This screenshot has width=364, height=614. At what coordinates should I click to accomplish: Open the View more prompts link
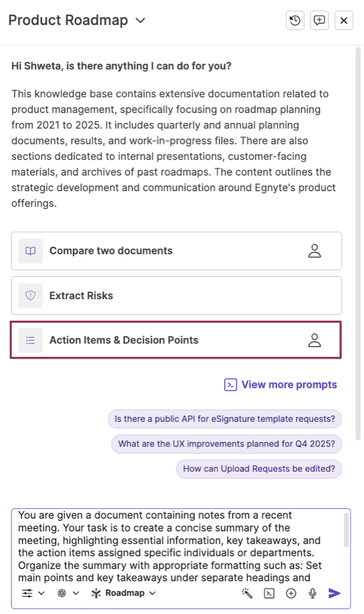pyautogui.click(x=281, y=384)
